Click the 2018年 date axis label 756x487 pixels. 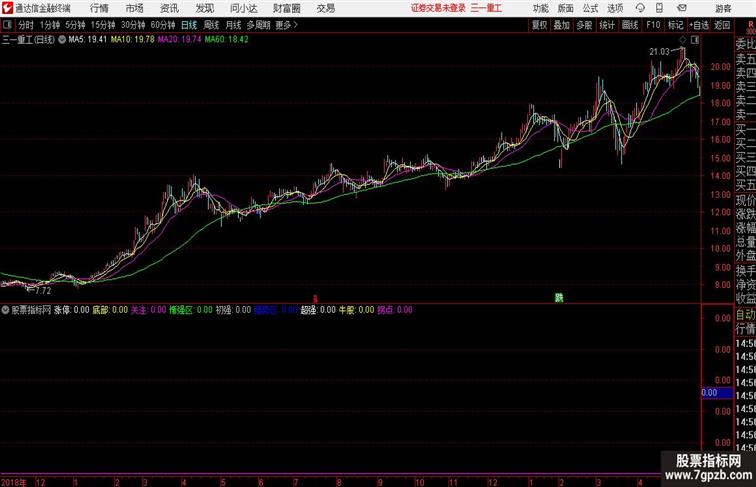tap(14, 482)
